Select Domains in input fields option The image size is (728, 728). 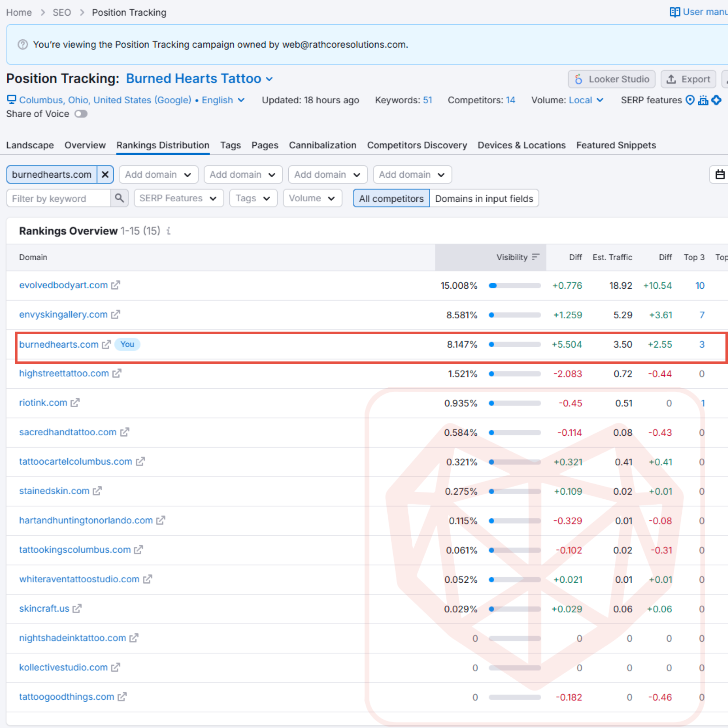[x=484, y=198]
